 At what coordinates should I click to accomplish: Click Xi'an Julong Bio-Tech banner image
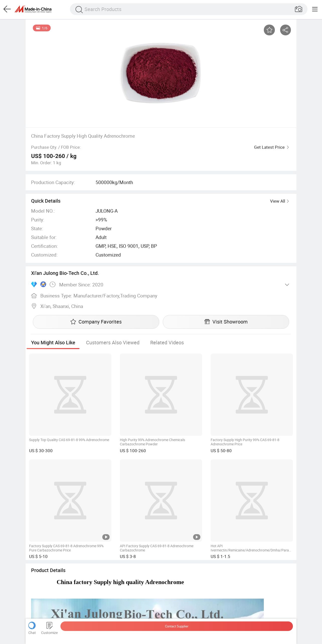147,608
